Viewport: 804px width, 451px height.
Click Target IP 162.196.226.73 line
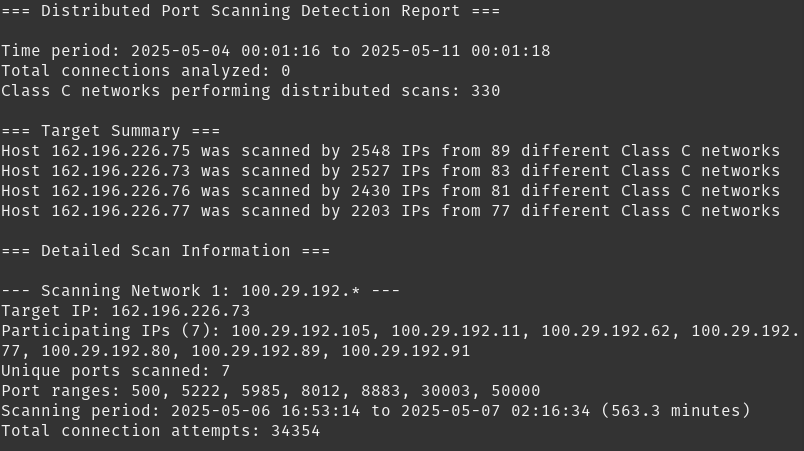[126, 311]
